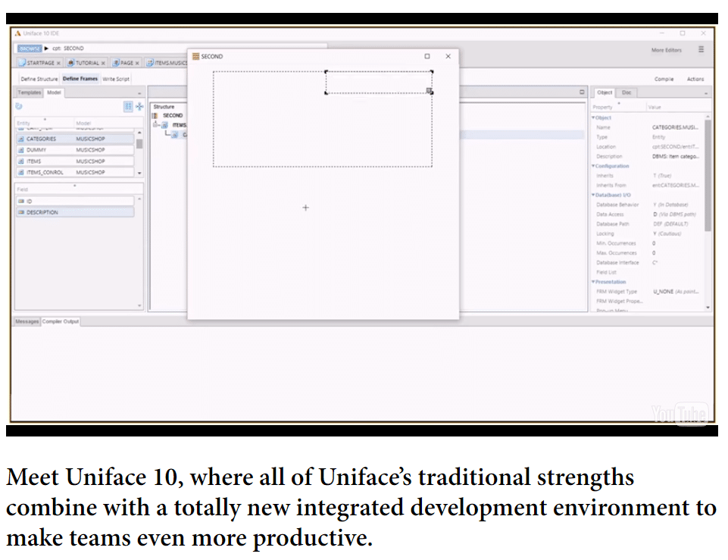Image resolution: width=728 pixels, height=560 pixels.
Task: Click the breadcrumb arrow after BROWSE
Action: [46, 48]
